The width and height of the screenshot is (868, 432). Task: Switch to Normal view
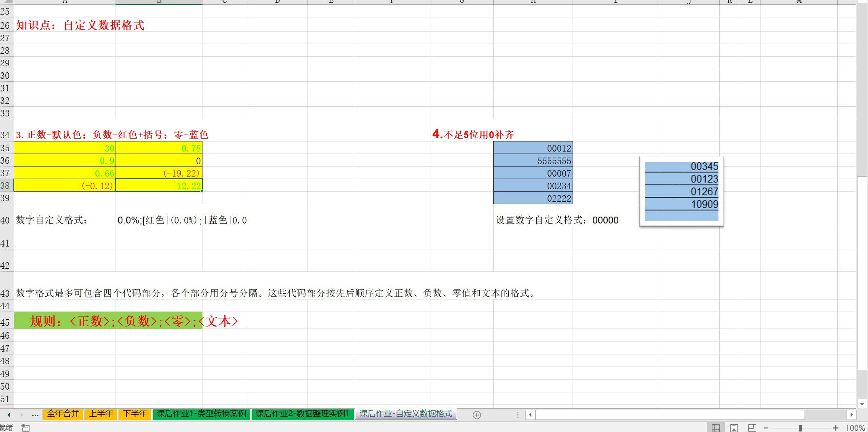click(x=716, y=428)
